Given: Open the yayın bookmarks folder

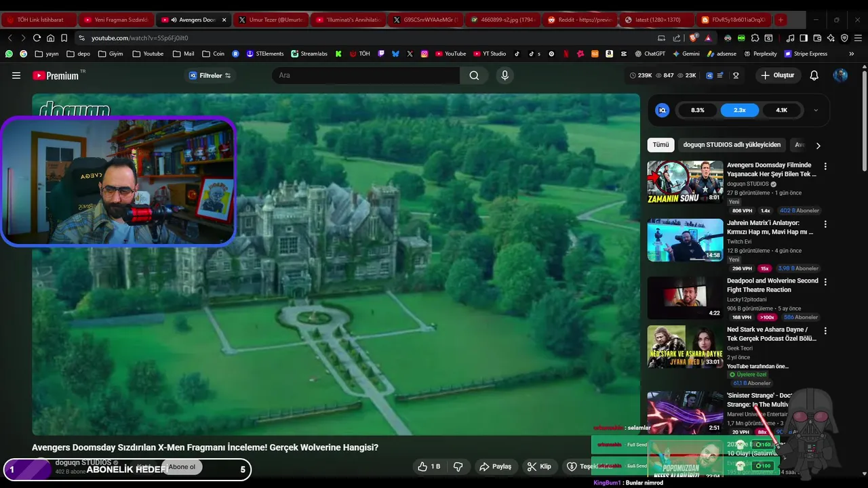Looking at the screenshot, I should pos(46,54).
